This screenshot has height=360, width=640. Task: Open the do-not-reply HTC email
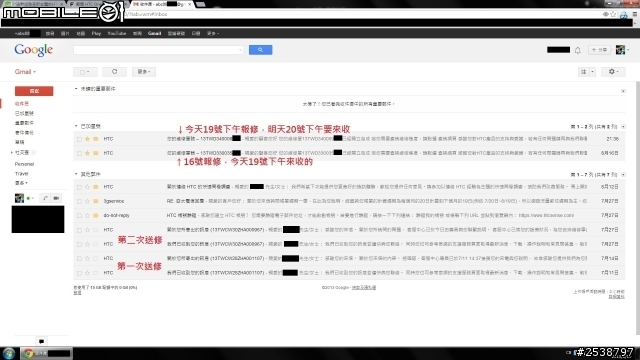(349, 216)
